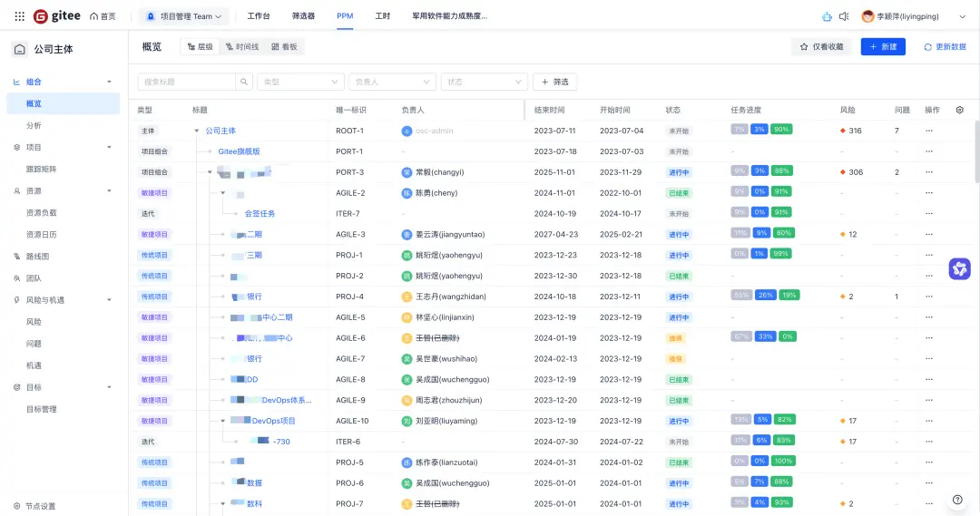Open the help question mark icon
This screenshot has height=516, width=980.
[x=957, y=499]
